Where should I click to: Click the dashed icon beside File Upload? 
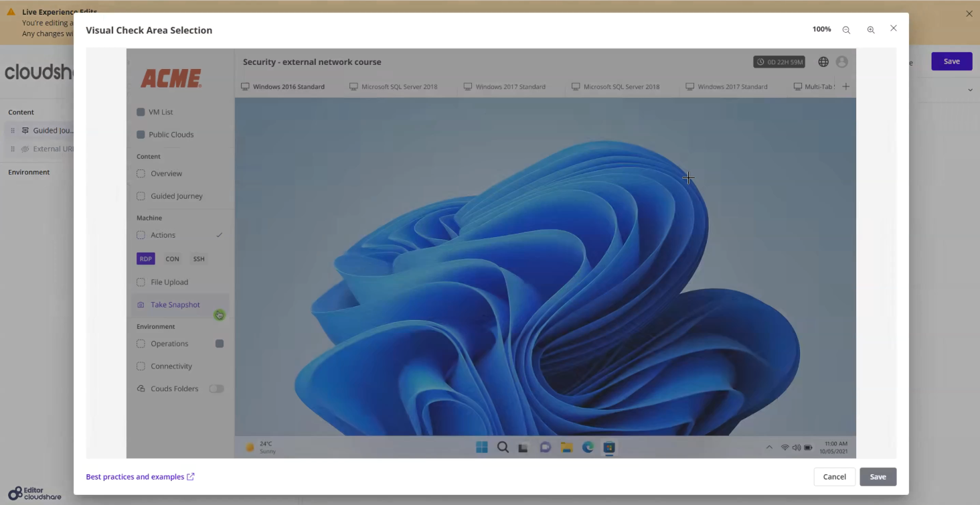tap(141, 282)
